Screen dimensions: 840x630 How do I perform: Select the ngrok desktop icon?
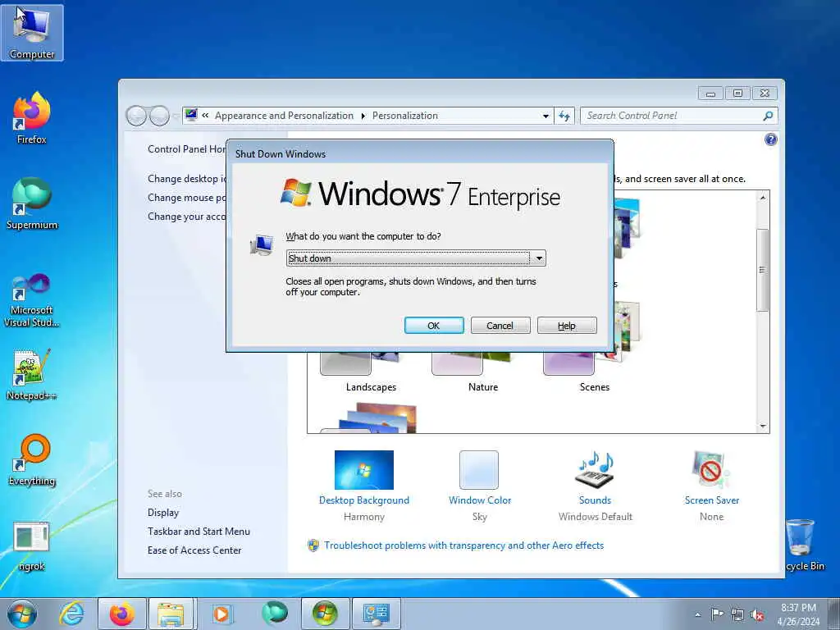tap(32, 546)
